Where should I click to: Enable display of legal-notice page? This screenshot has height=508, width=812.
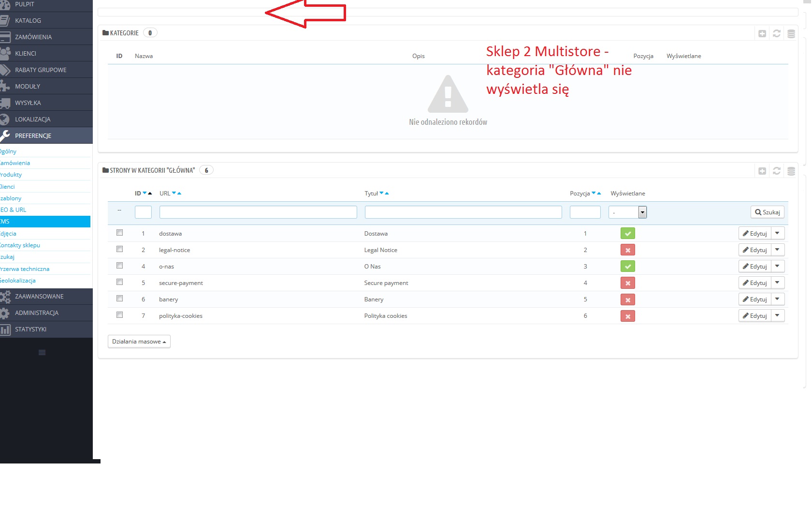pos(628,250)
